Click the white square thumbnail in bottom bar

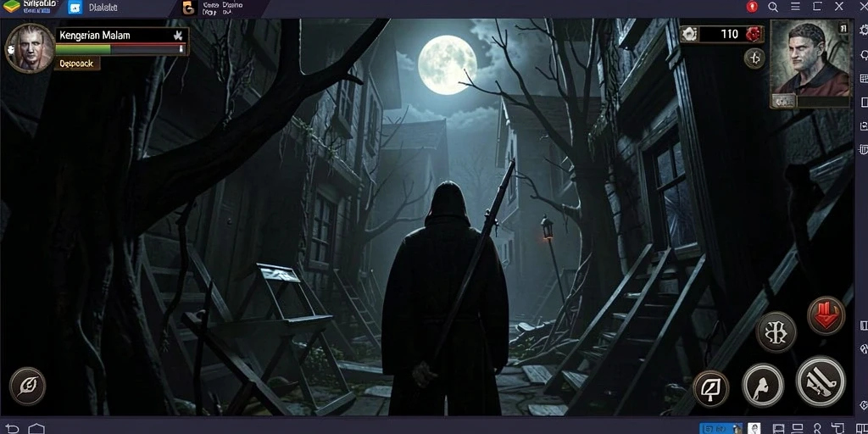click(754, 428)
